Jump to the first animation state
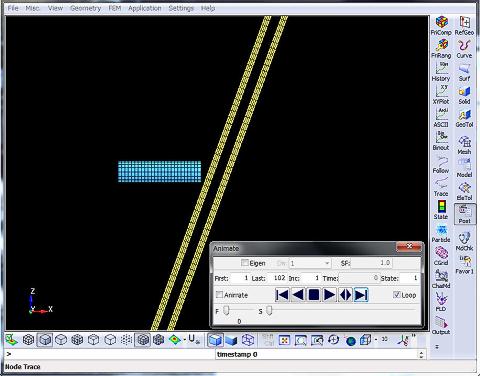Image resolution: width=480 pixels, height=376 pixels. [x=282, y=295]
